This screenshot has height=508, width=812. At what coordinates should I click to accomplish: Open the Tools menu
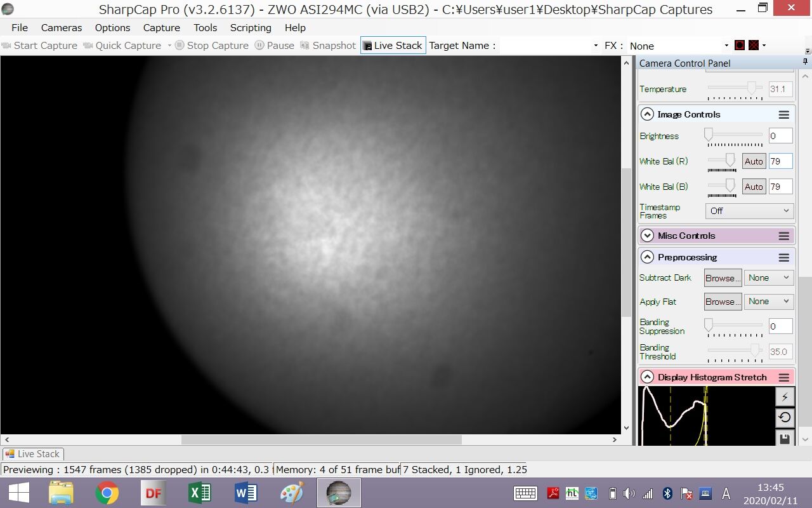click(x=206, y=27)
